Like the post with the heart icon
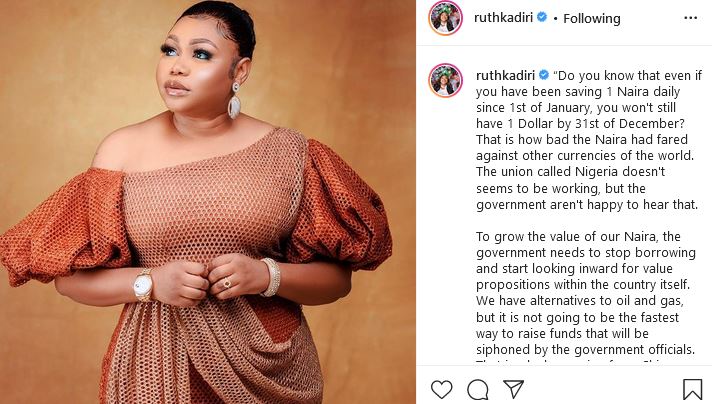 tap(441, 389)
